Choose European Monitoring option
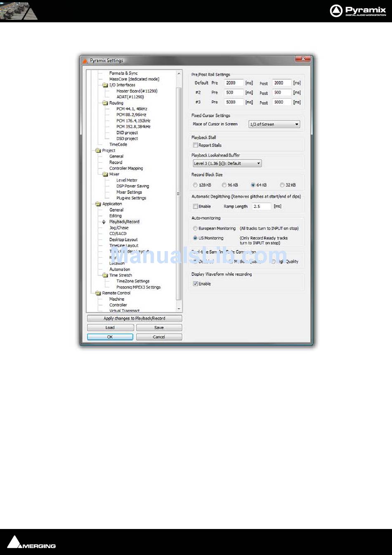The width and height of the screenshot is (392, 555). [x=195, y=228]
